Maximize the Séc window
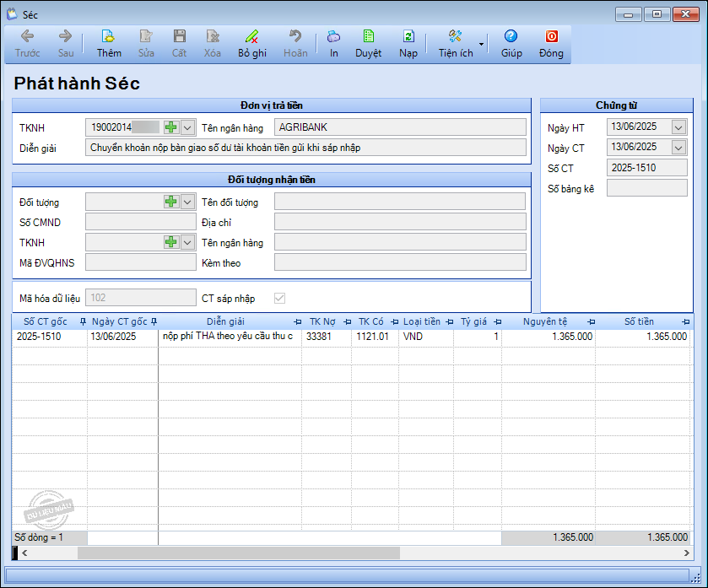The height and width of the screenshot is (588, 708). point(657,14)
